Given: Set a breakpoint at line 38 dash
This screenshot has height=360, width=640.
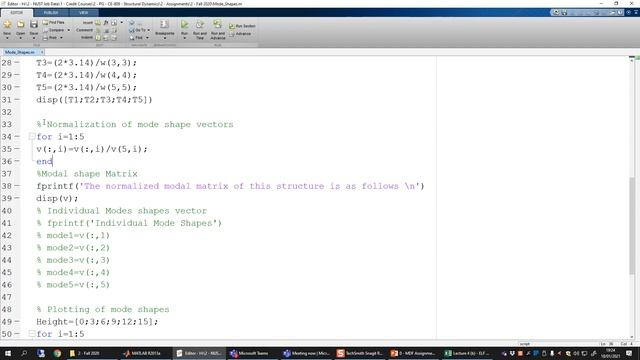Looking at the screenshot, I should coord(17,186).
